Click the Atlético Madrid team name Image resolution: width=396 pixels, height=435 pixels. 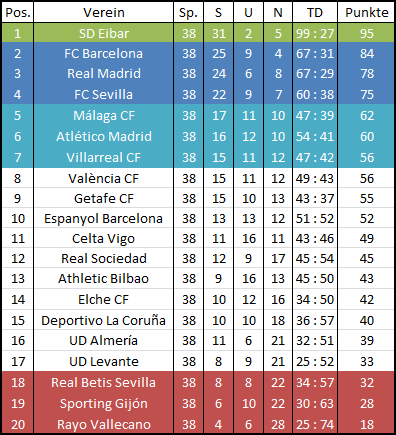(x=104, y=136)
